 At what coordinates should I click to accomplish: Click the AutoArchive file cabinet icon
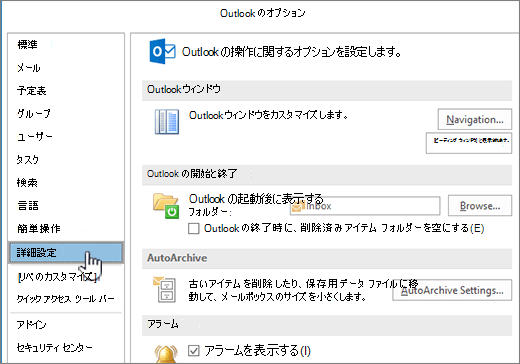(165, 289)
